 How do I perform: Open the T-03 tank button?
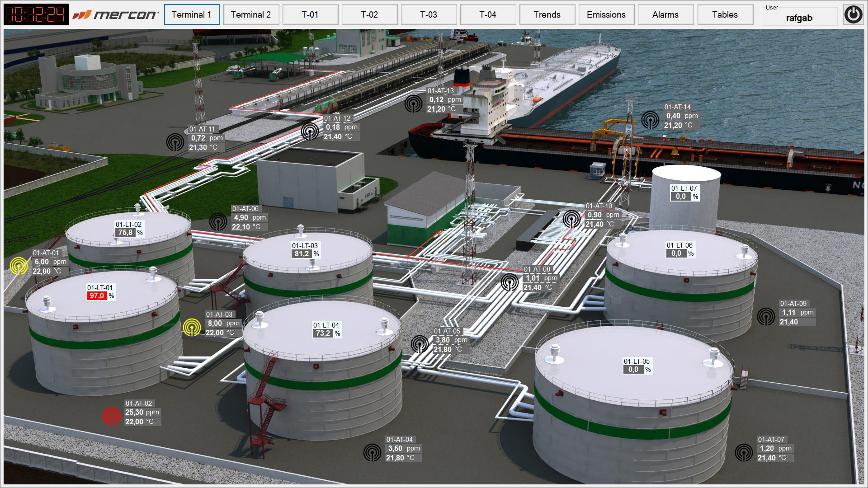(429, 14)
